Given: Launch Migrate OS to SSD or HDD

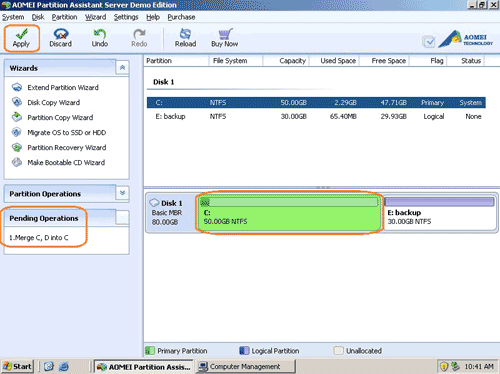Looking at the screenshot, I should coord(66,132).
